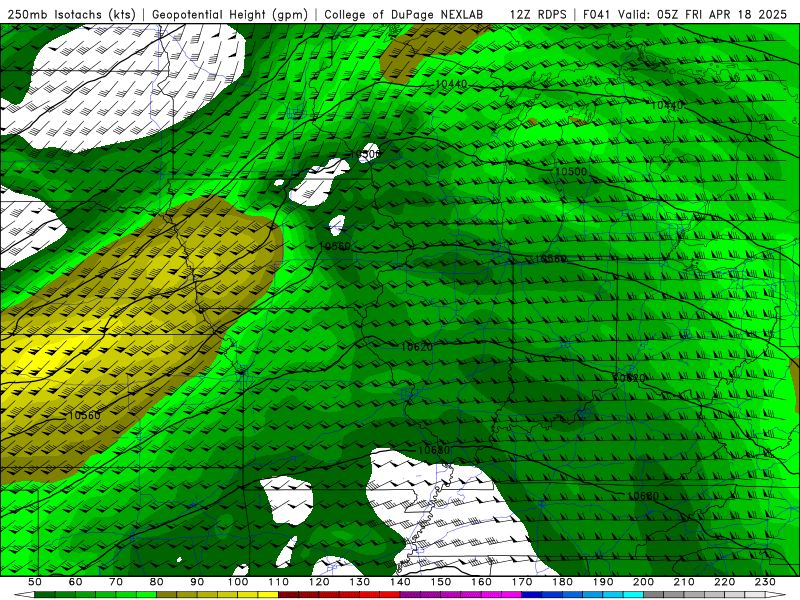Click the 10560 contour label inside the yellow jet streak

click(x=84, y=415)
